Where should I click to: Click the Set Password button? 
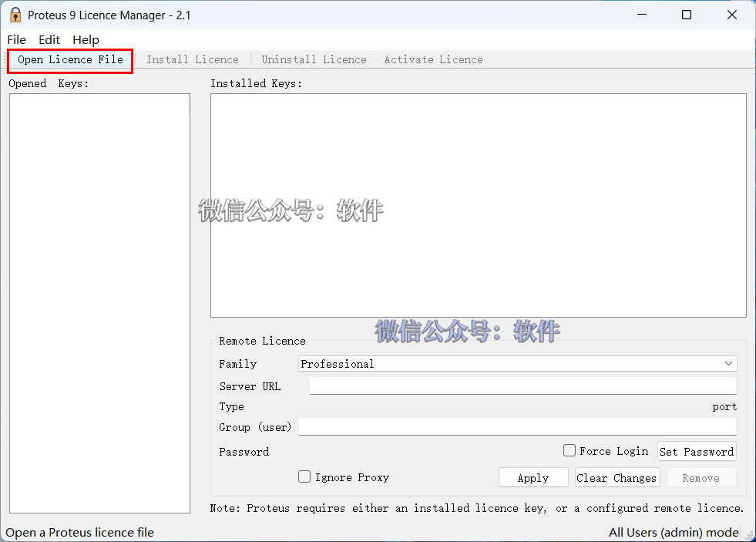697,451
